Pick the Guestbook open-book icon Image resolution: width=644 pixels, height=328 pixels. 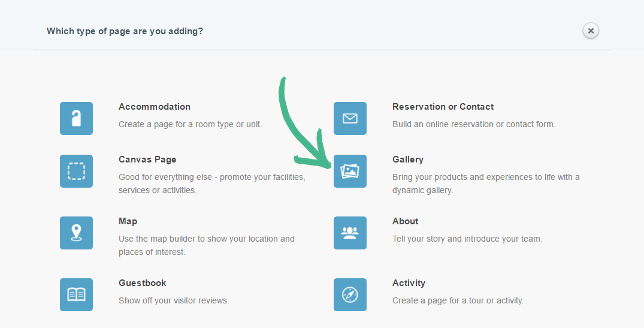tap(76, 294)
